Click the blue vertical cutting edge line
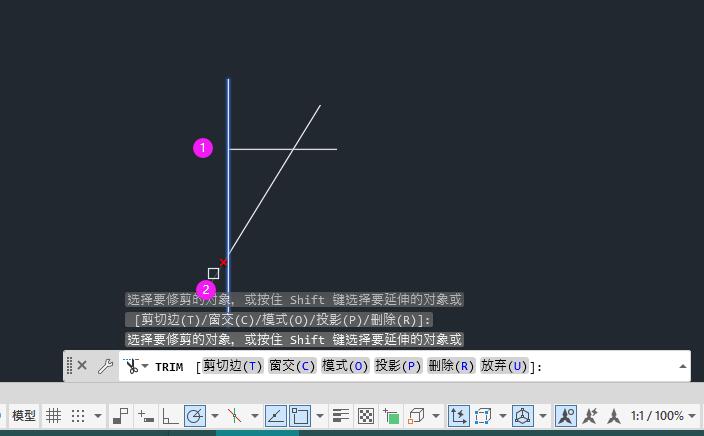Screen dimensions: 704x436 pos(228,195)
